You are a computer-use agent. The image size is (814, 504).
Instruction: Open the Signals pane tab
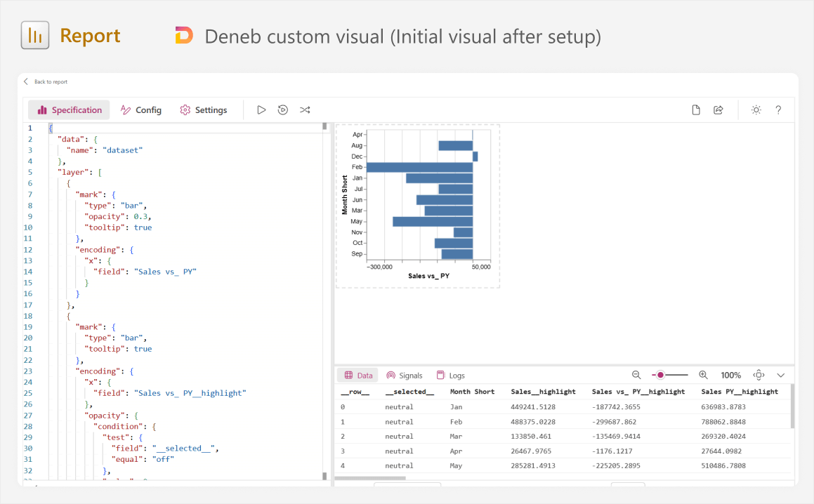click(x=405, y=376)
